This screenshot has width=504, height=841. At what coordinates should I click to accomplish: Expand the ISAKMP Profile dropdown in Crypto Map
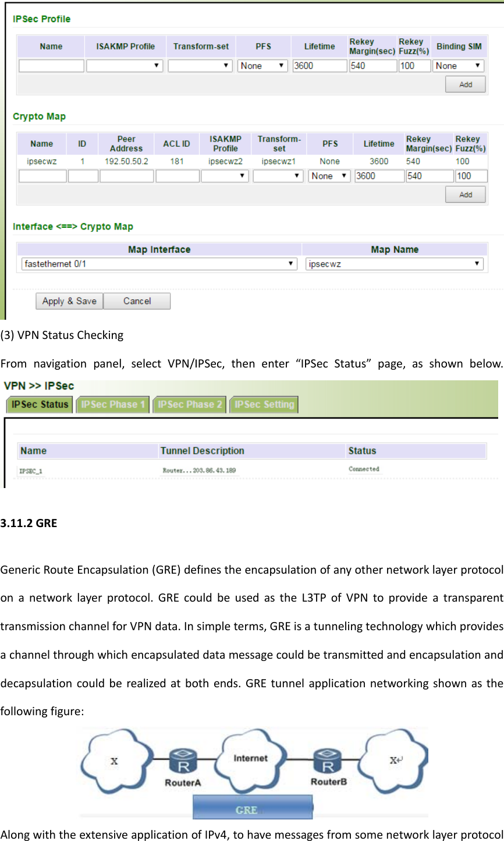click(x=225, y=176)
